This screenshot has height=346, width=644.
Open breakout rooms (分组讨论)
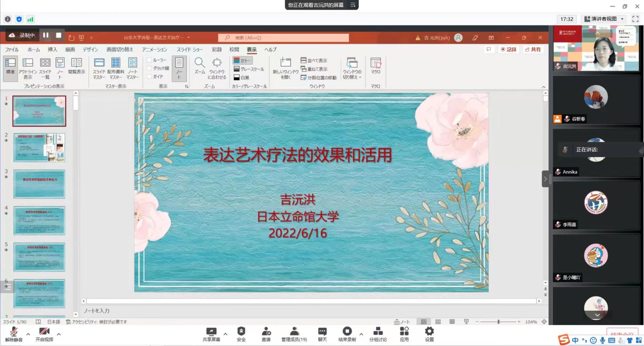pyautogui.click(x=378, y=334)
